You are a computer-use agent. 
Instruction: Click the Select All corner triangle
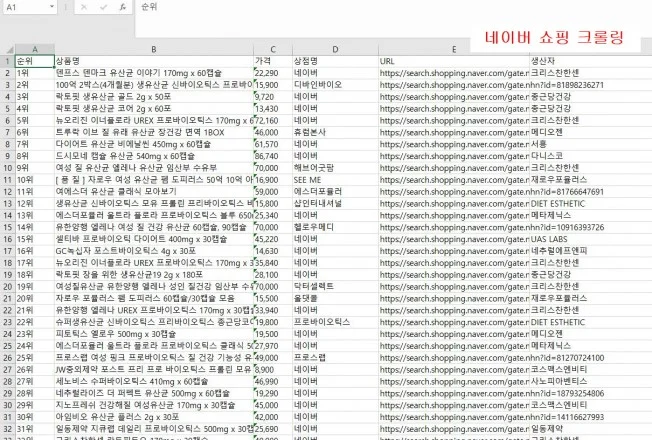pyautogui.click(x=10, y=49)
